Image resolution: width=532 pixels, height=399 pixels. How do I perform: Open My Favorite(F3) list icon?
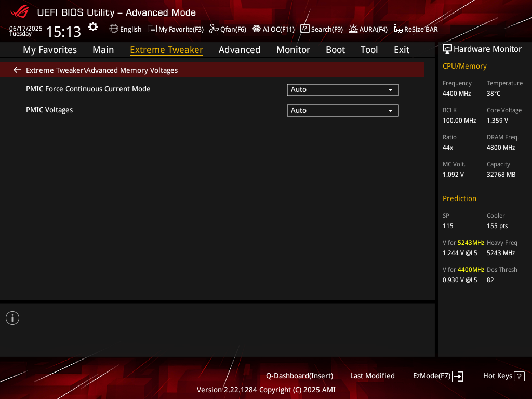[x=152, y=29]
